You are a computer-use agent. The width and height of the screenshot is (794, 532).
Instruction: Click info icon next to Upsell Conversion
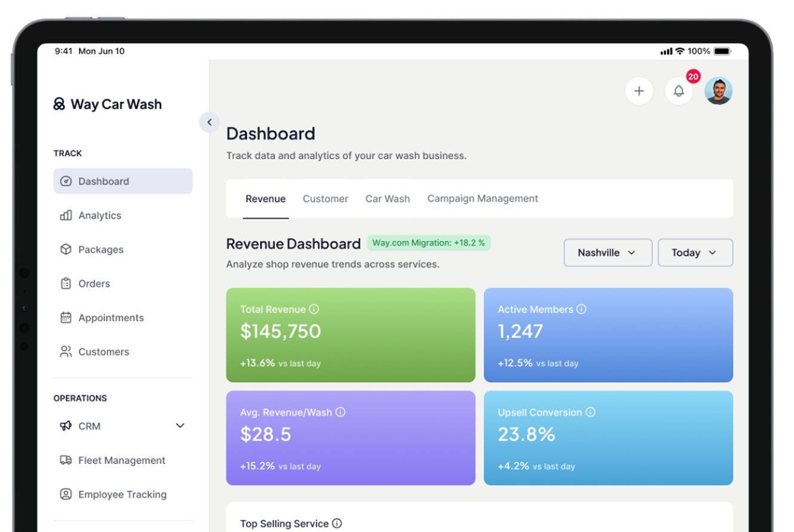(x=590, y=412)
